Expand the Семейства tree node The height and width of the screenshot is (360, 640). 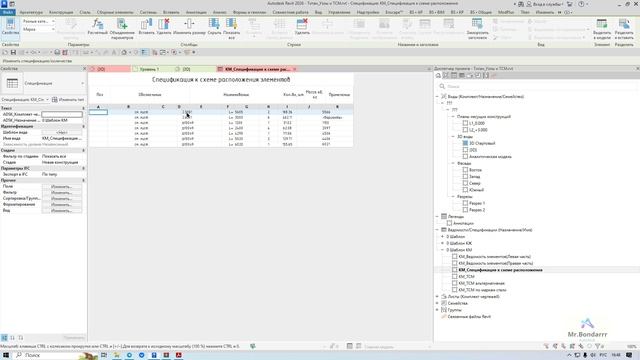tap(437, 303)
